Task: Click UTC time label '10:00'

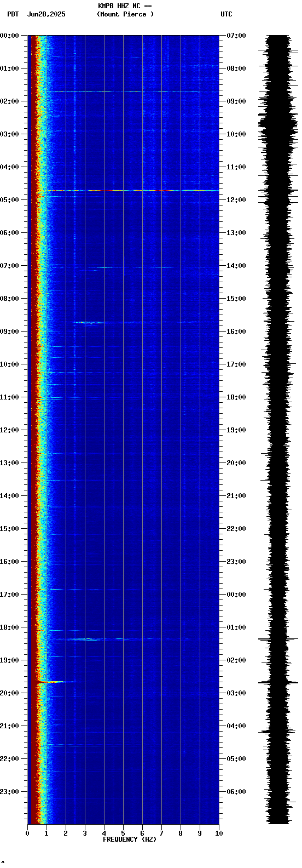Action: tap(236, 134)
